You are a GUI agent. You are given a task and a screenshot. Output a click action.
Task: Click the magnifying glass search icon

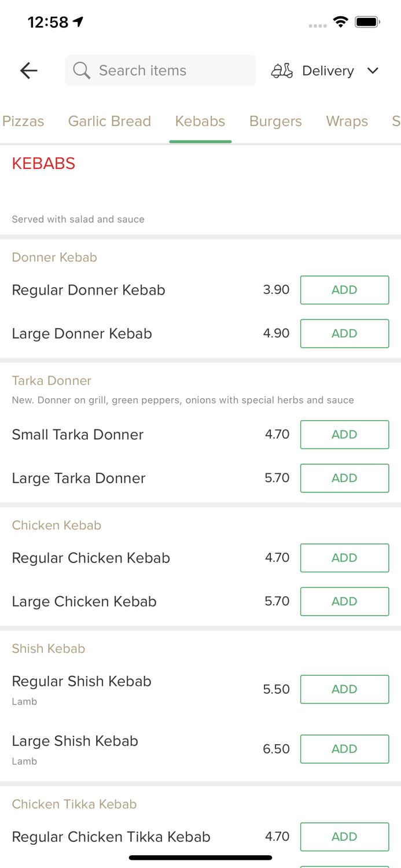(x=82, y=70)
